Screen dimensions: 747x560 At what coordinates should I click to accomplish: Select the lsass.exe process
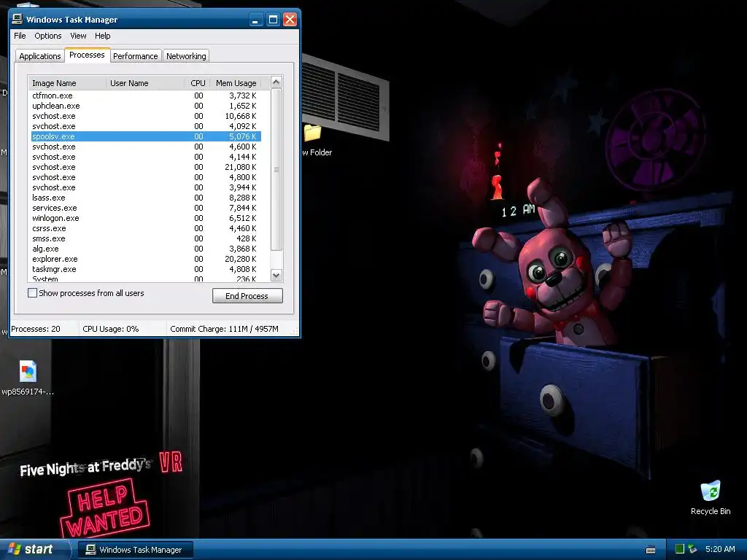point(145,198)
